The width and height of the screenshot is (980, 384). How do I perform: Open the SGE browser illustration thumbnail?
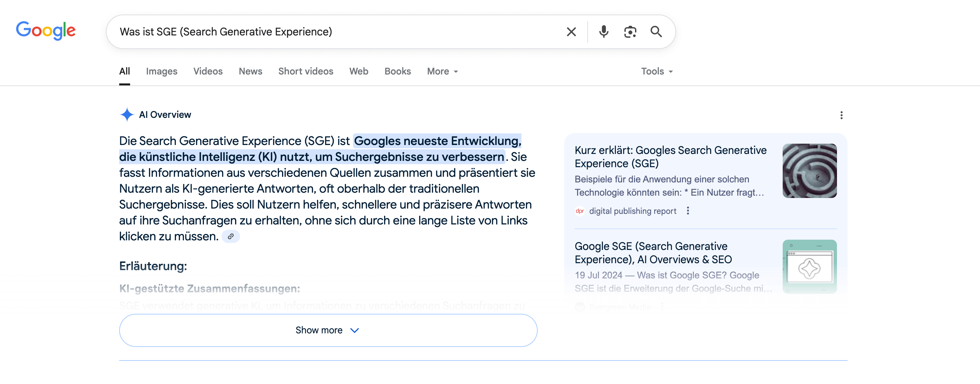[809, 266]
